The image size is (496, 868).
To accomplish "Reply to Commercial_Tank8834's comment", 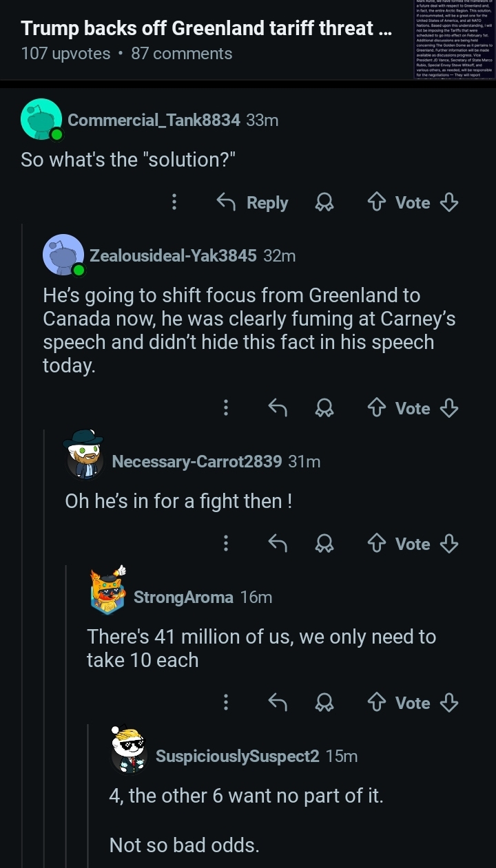I will click(x=252, y=202).
